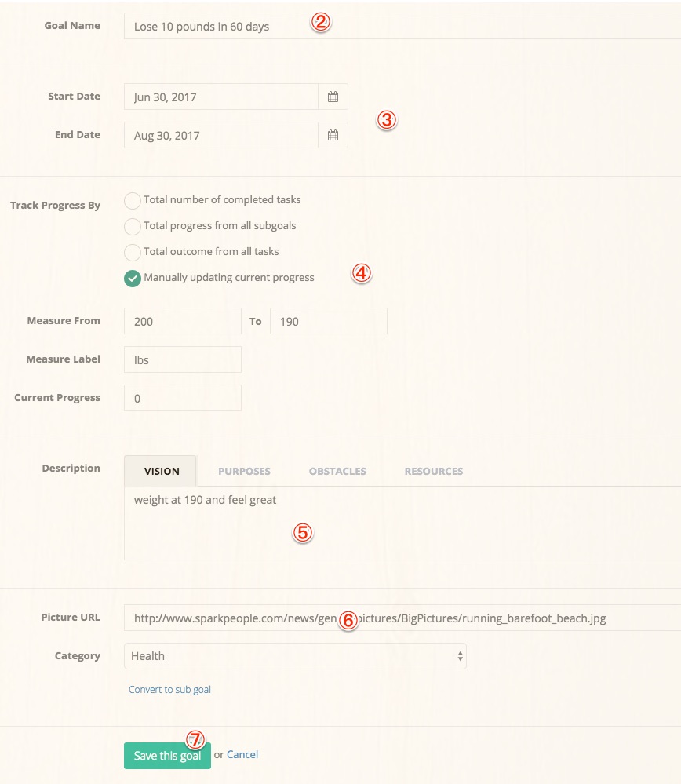Open the End Date calendar picker
681x784 pixels.
(x=333, y=136)
